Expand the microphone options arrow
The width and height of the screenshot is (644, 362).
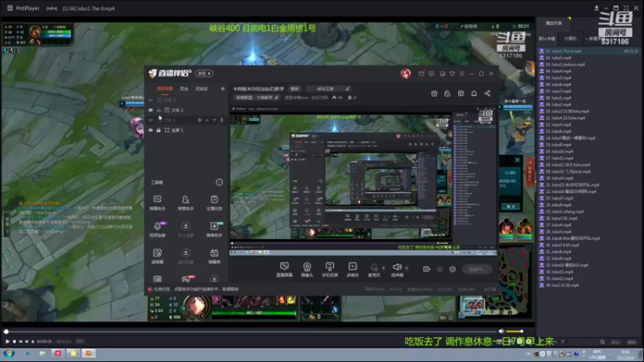click(x=384, y=268)
